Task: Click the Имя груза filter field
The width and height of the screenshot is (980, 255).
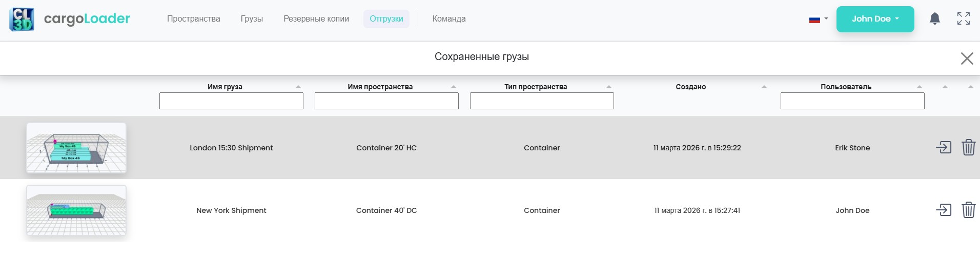Action: [x=231, y=101]
